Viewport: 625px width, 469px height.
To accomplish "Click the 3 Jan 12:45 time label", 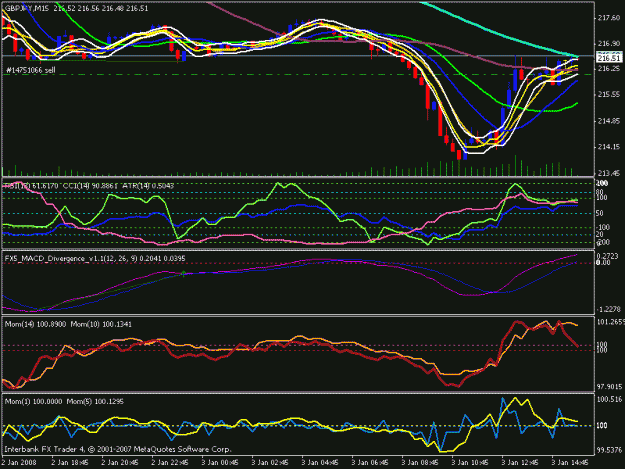I will 520,462.
